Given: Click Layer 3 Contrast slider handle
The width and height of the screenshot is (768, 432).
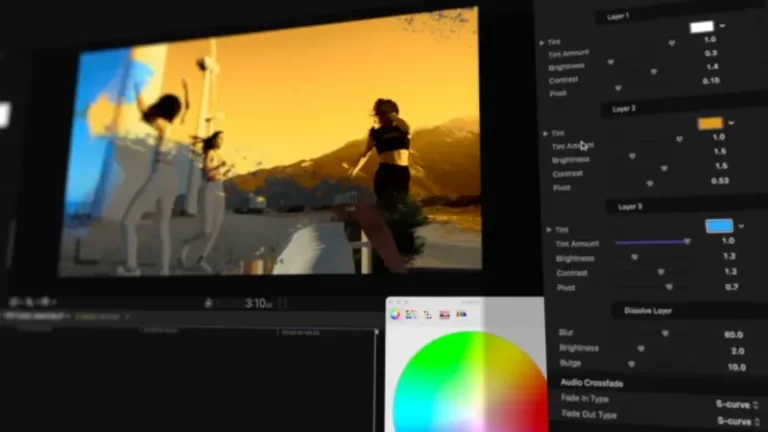Looking at the screenshot, I should (661, 272).
